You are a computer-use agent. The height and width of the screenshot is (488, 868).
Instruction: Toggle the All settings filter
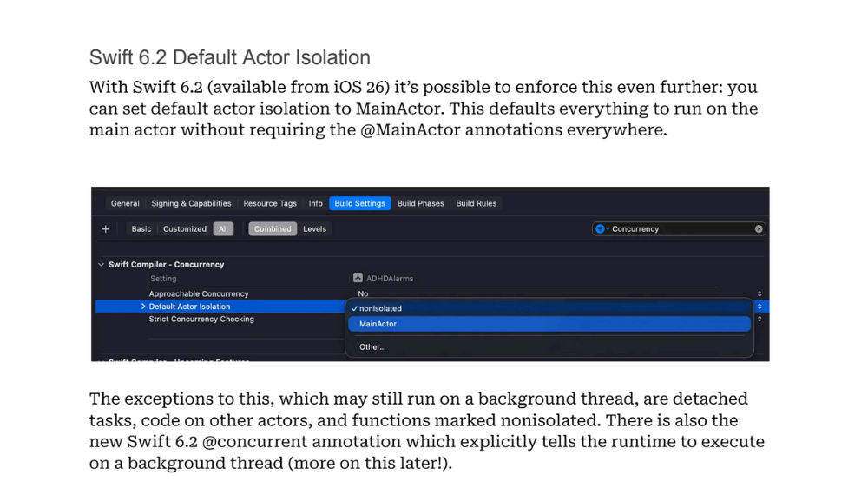click(223, 229)
